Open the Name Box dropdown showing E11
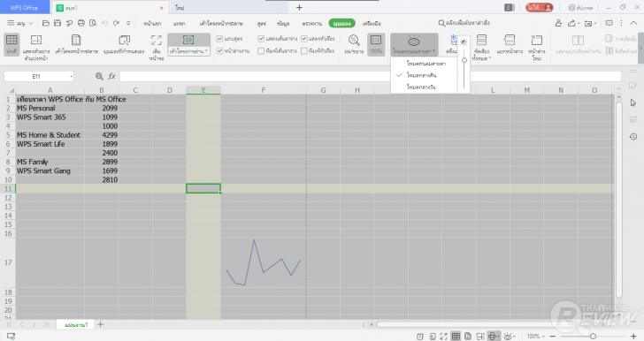The height and width of the screenshot is (341, 644). coord(71,76)
